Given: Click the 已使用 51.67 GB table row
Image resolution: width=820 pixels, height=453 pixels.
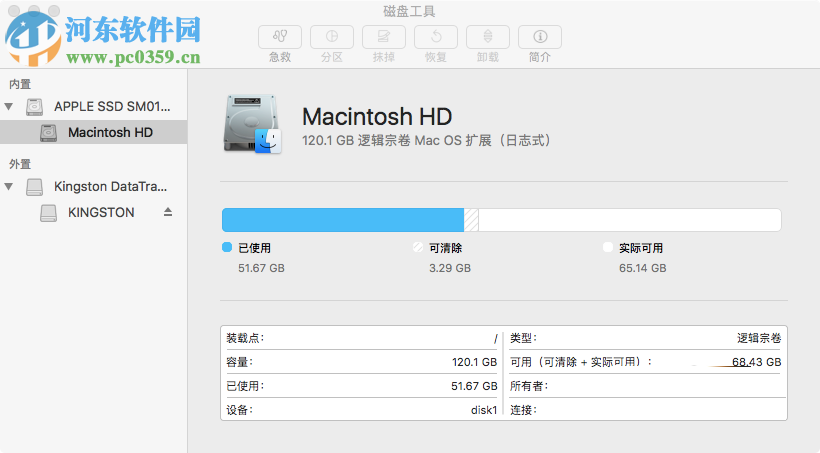Looking at the screenshot, I should (361, 386).
